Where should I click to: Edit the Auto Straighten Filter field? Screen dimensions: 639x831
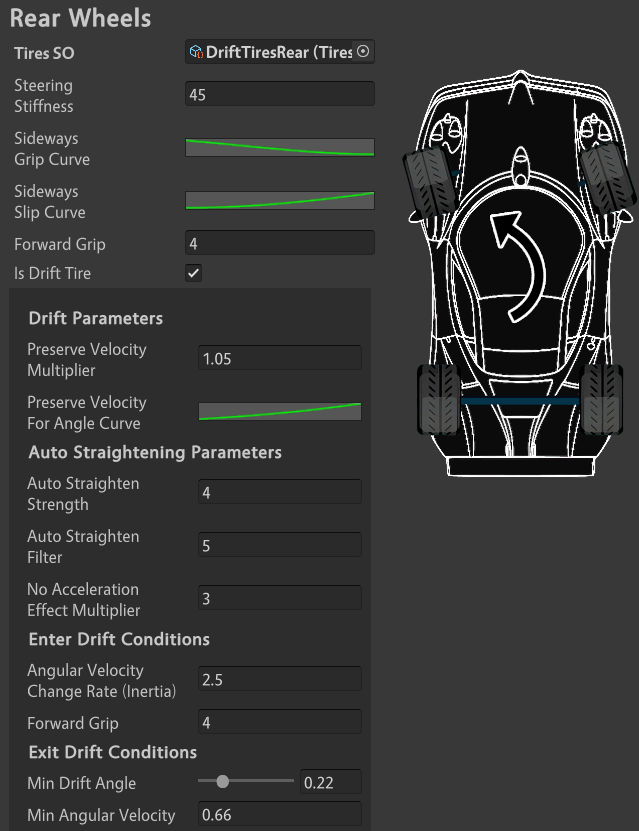280,545
